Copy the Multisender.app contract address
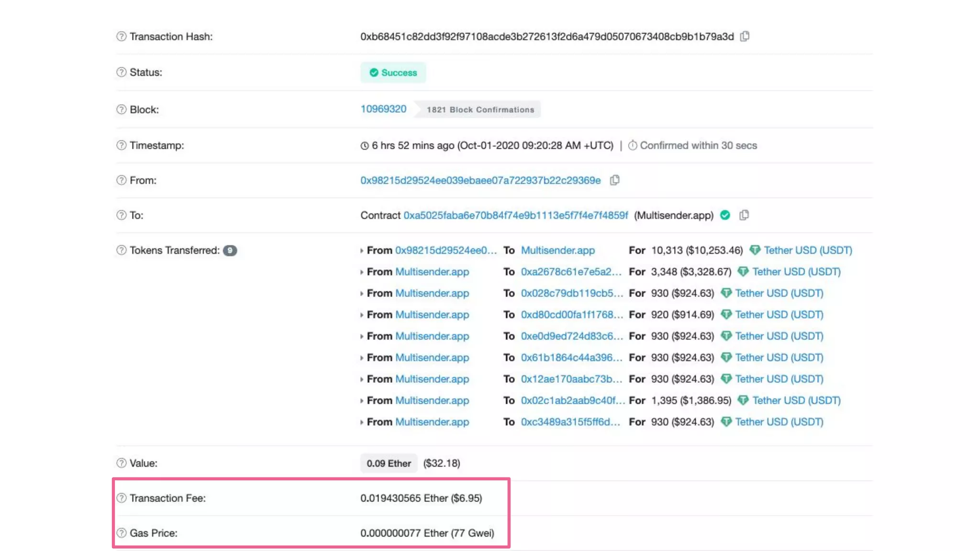This screenshot has height=551, width=980. pyautogui.click(x=744, y=215)
